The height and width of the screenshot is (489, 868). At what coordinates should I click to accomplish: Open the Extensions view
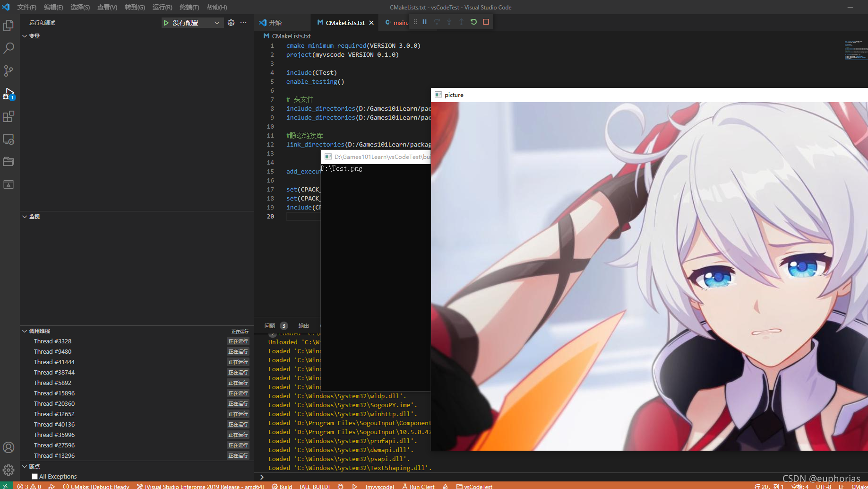pos(9,116)
